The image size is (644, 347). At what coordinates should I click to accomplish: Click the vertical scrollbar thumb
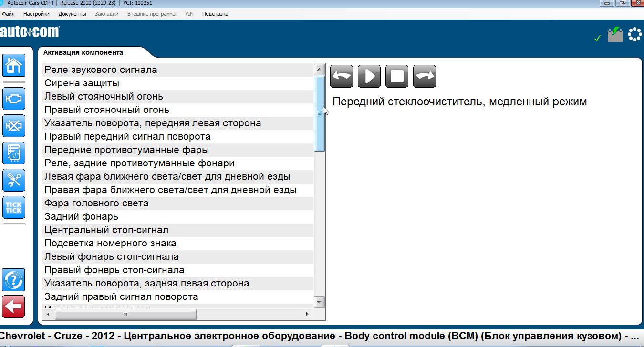pos(319,113)
